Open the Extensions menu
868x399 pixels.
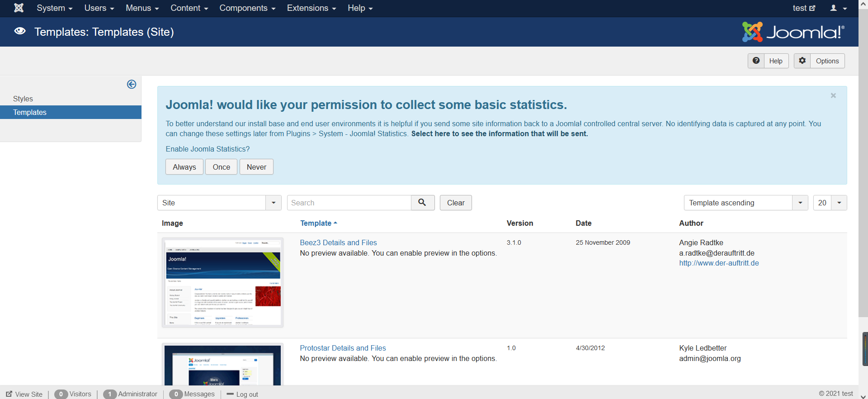point(311,8)
